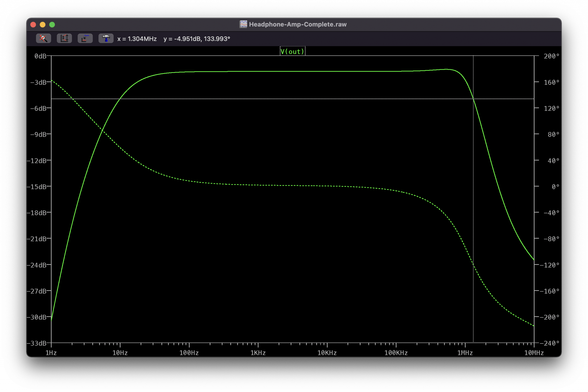Click the -6dB magnitude axis label

(38, 108)
